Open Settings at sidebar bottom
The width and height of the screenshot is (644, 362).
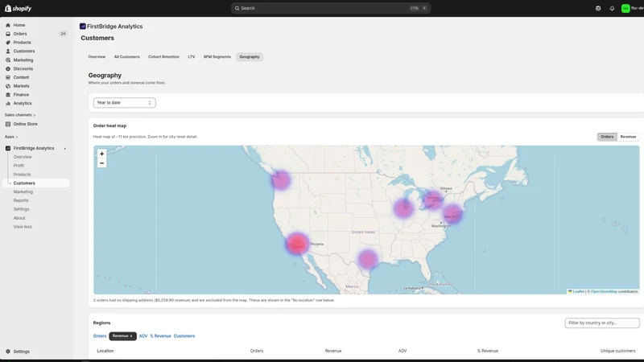click(x=21, y=352)
